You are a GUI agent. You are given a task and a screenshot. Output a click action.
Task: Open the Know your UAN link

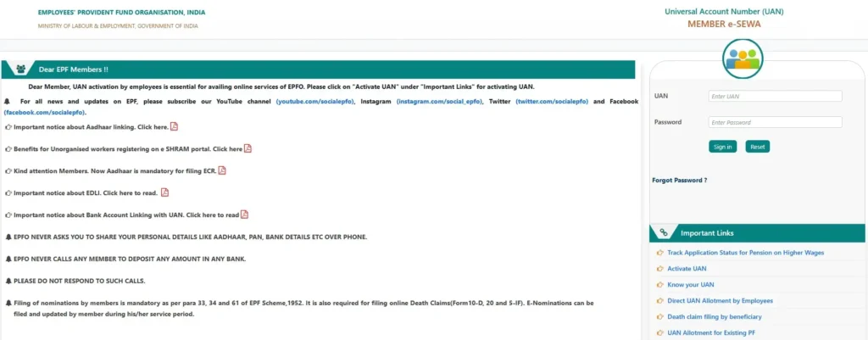click(690, 285)
